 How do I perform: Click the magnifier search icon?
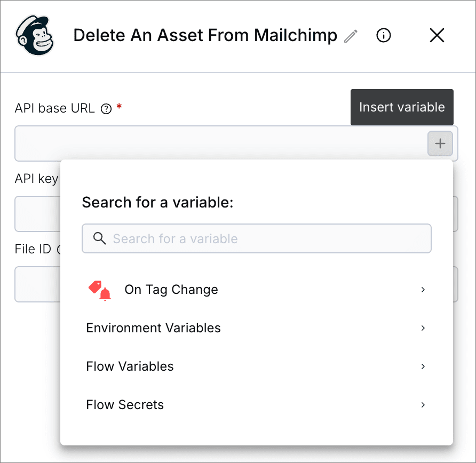[99, 238]
